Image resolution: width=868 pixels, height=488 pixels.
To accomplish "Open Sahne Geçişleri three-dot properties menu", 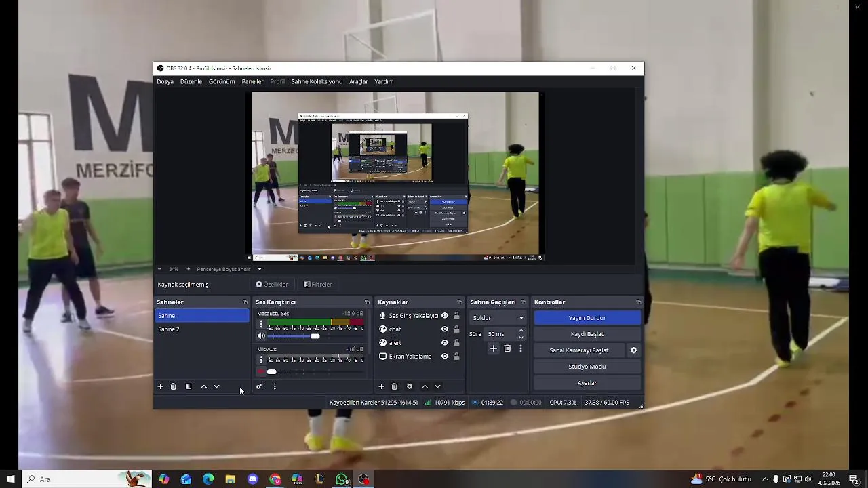I will 521,348.
